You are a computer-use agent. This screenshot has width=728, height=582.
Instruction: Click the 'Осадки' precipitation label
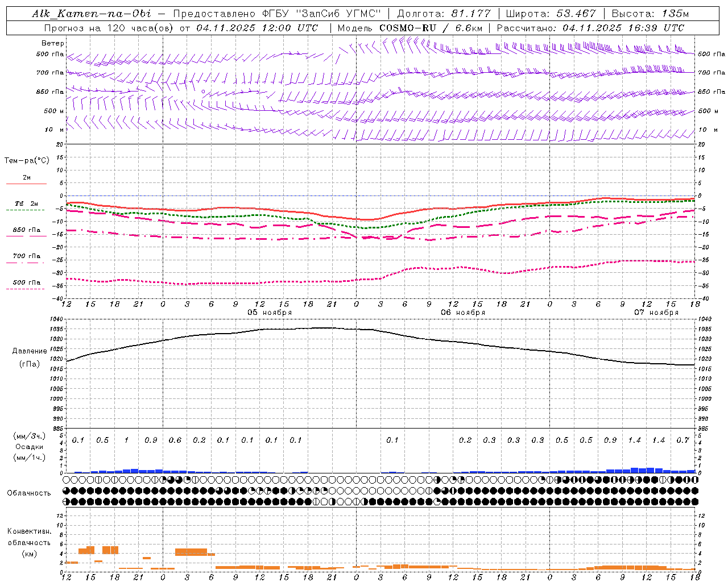pos(30,447)
